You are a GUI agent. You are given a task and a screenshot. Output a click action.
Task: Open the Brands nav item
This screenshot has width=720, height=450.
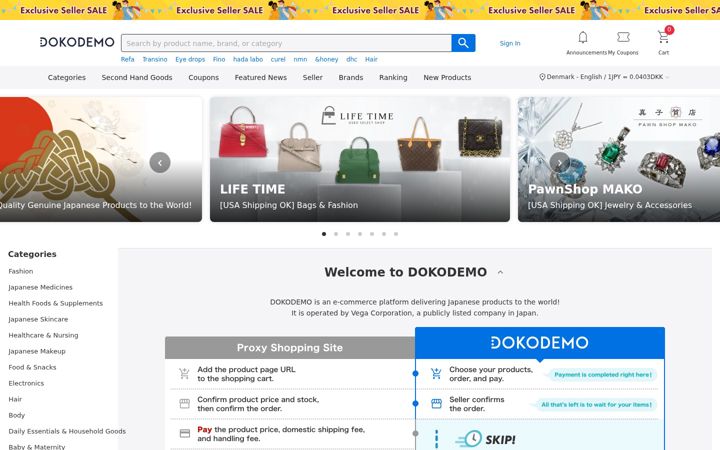(351, 78)
